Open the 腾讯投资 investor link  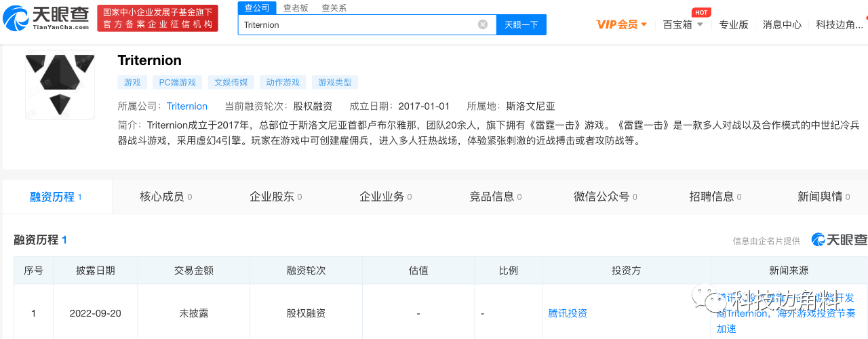pos(568,313)
